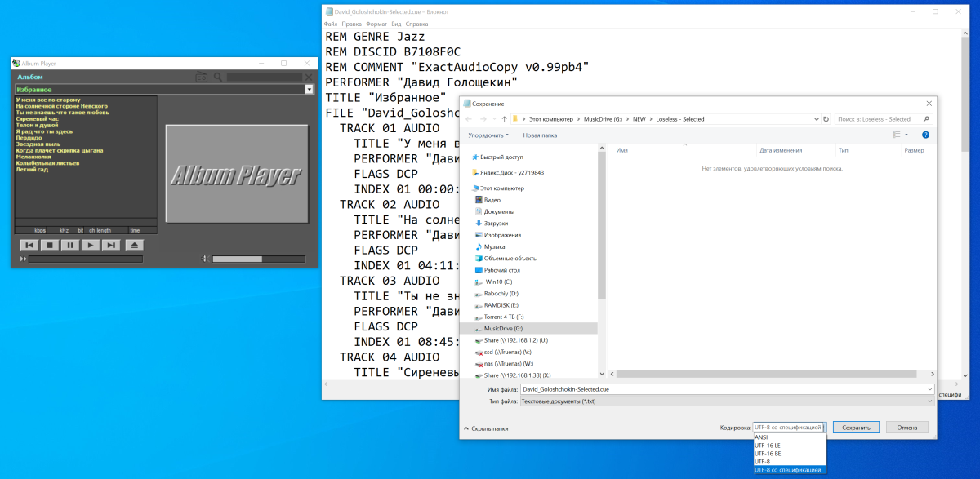Open the radio icon in Album Player
980x479 pixels.
pos(202,78)
